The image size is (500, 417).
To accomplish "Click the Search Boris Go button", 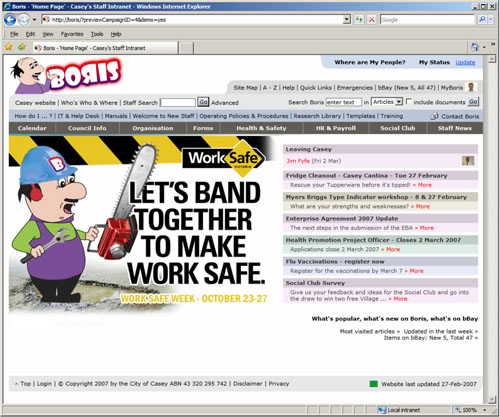I will pyautogui.click(x=473, y=101).
